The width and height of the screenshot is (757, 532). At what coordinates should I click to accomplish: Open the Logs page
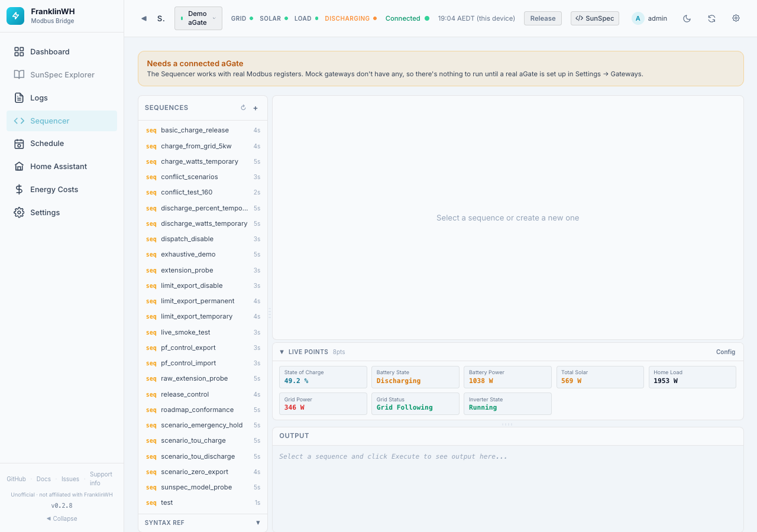(62, 98)
